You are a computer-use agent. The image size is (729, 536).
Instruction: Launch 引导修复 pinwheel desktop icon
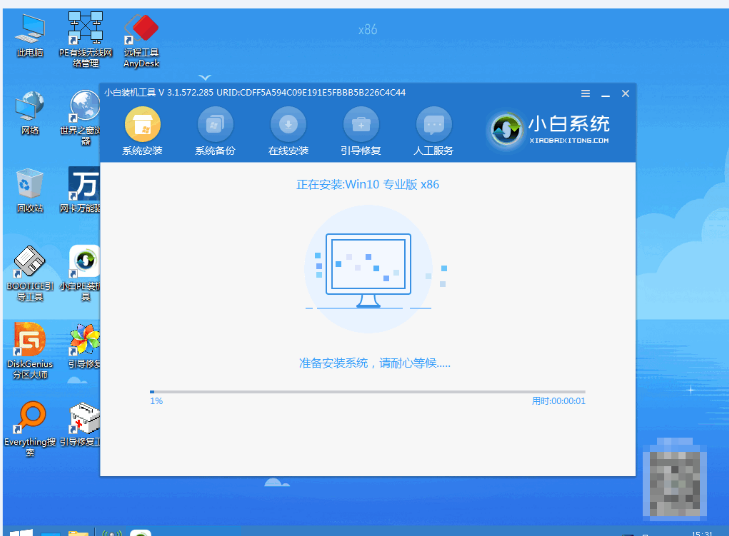coord(84,346)
